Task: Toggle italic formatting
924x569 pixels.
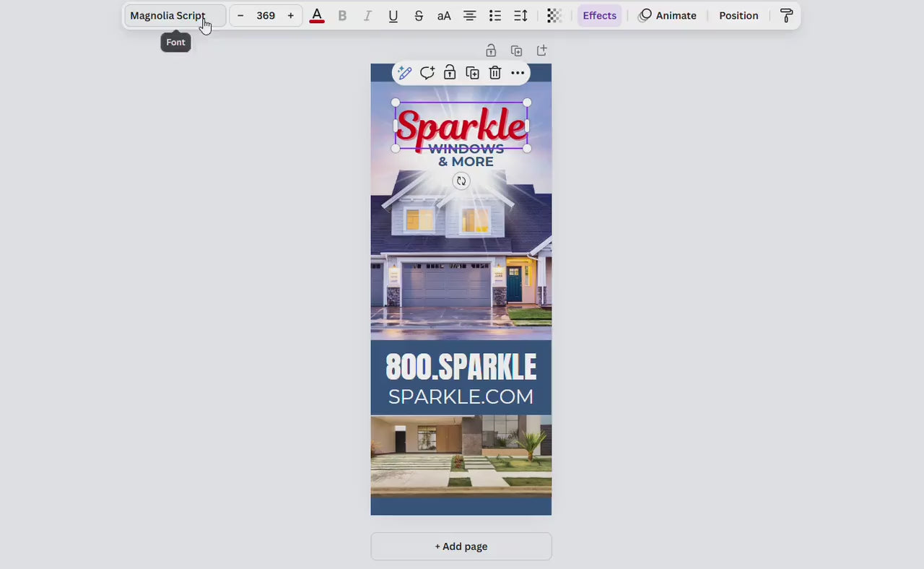Action: click(x=367, y=16)
